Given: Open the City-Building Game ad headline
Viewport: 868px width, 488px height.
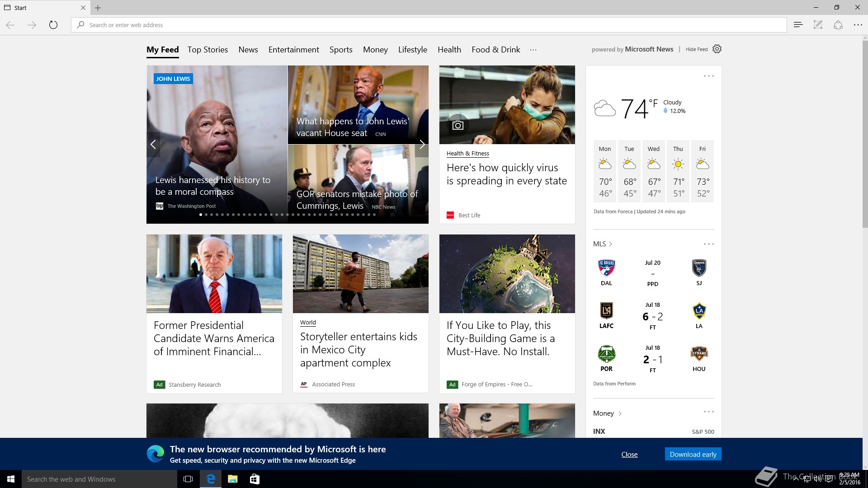Looking at the screenshot, I should [500, 338].
